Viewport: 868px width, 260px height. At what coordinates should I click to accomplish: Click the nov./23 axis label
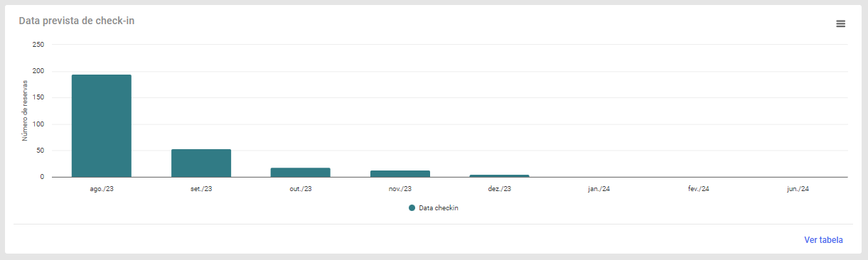click(400, 189)
